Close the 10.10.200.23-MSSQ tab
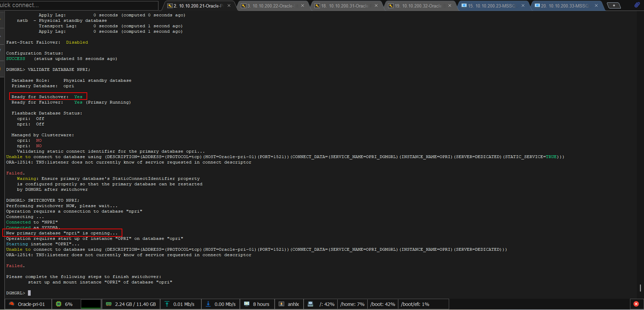644x310 pixels. tap(523, 5)
